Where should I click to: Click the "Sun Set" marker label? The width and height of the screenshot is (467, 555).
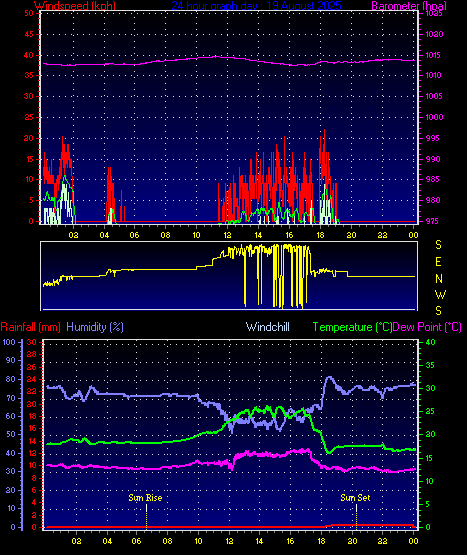tap(355, 498)
